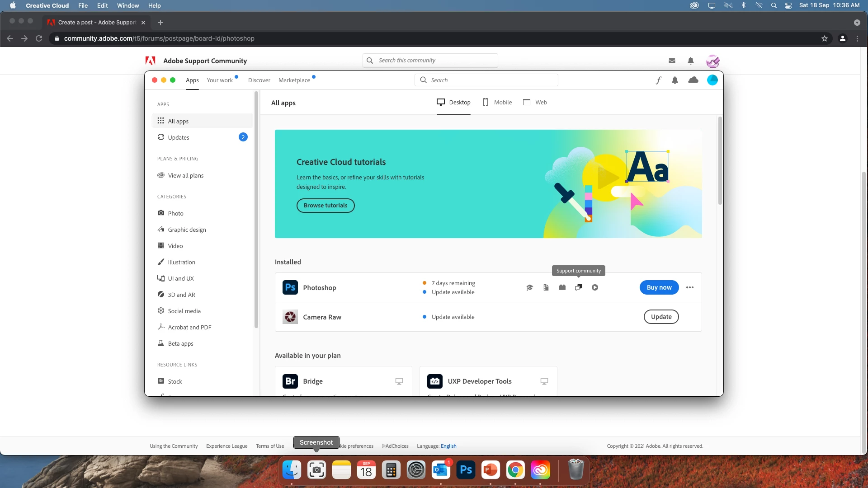
Task: Open the Window menu in menu bar
Action: pyautogui.click(x=128, y=5)
